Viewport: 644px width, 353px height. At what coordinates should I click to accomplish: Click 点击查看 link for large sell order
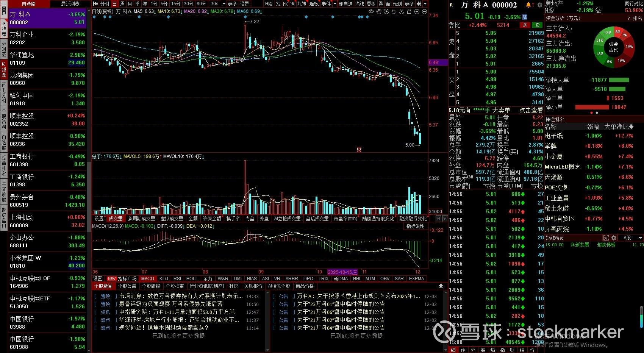pos(531,110)
